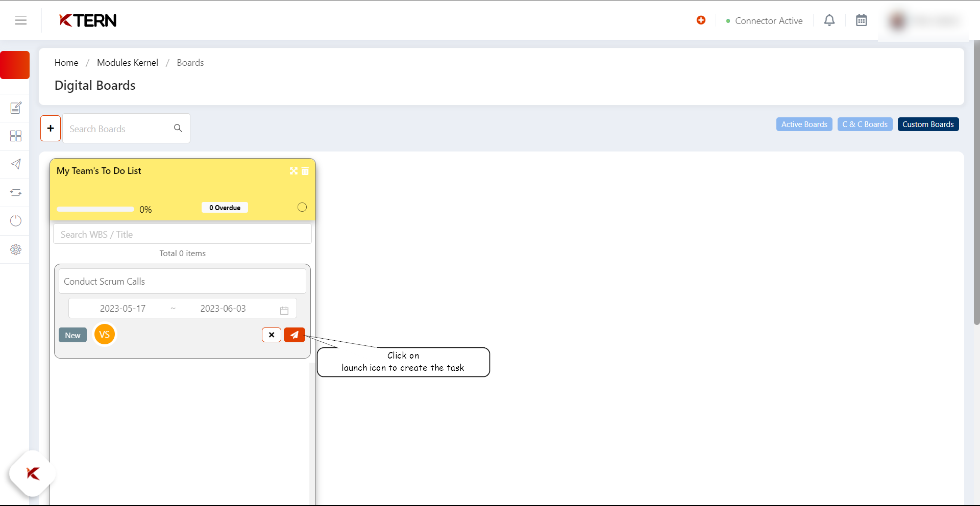Open notifications via the bell icon
Image resolution: width=980 pixels, height=506 pixels.
point(829,20)
